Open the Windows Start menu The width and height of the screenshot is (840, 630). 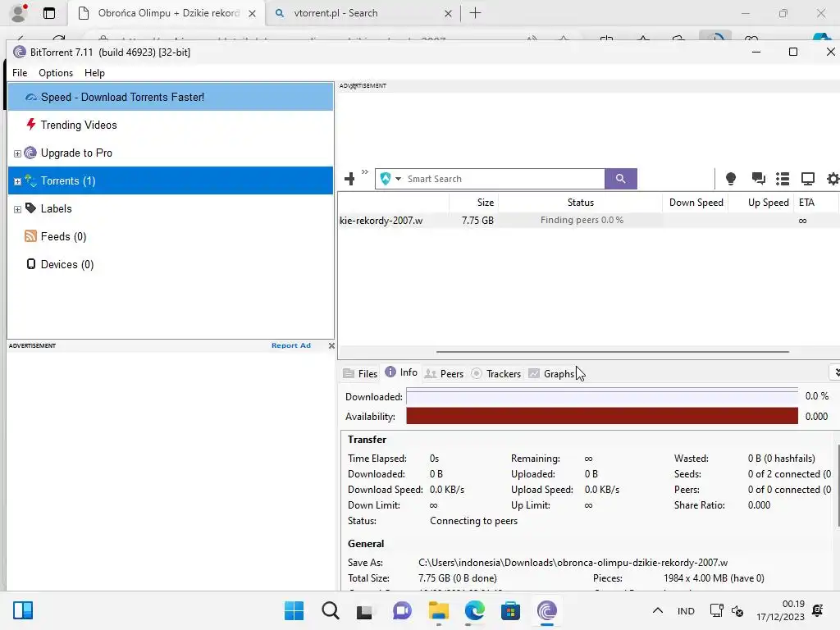294,610
